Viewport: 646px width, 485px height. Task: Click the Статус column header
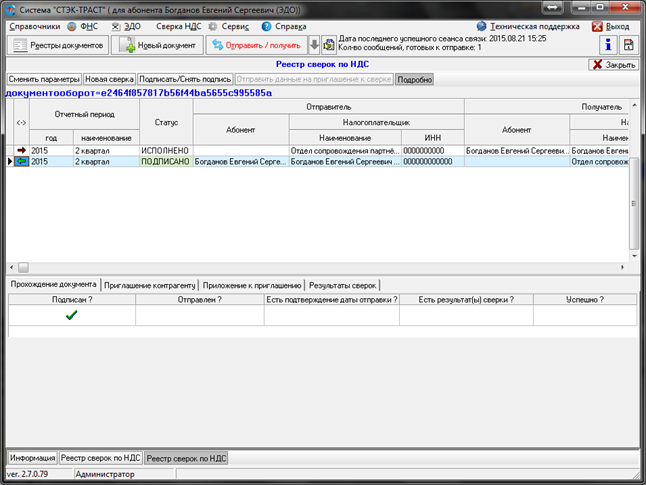pyautogui.click(x=166, y=122)
